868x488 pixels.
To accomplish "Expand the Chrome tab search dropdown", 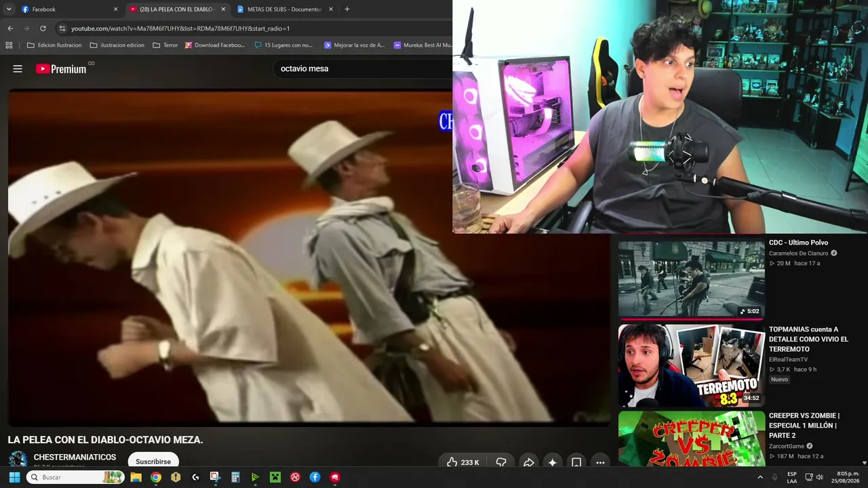I will pyautogui.click(x=9, y=9).
